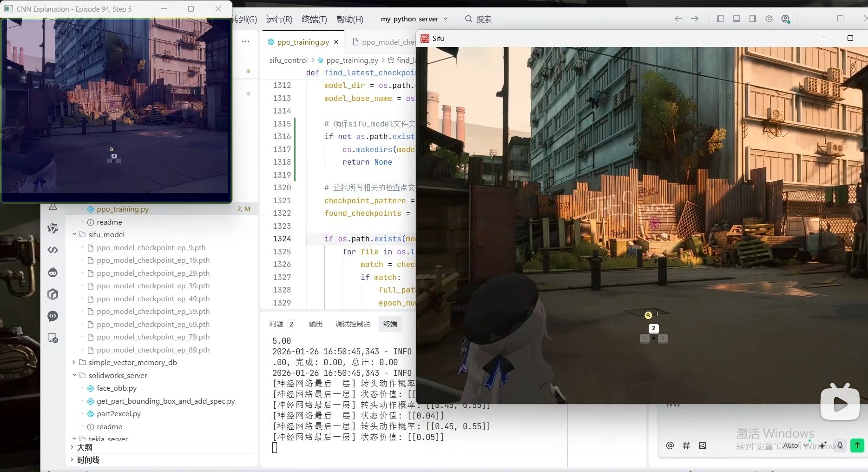868x472 pixels.
Task: Click the search box 搜索
Action: click(x=479, y=19)
